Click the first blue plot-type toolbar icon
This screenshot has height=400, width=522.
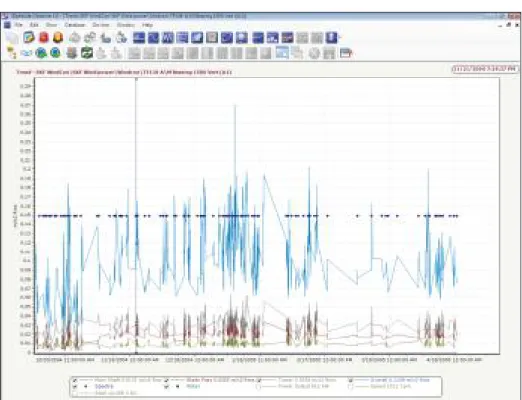139,38
